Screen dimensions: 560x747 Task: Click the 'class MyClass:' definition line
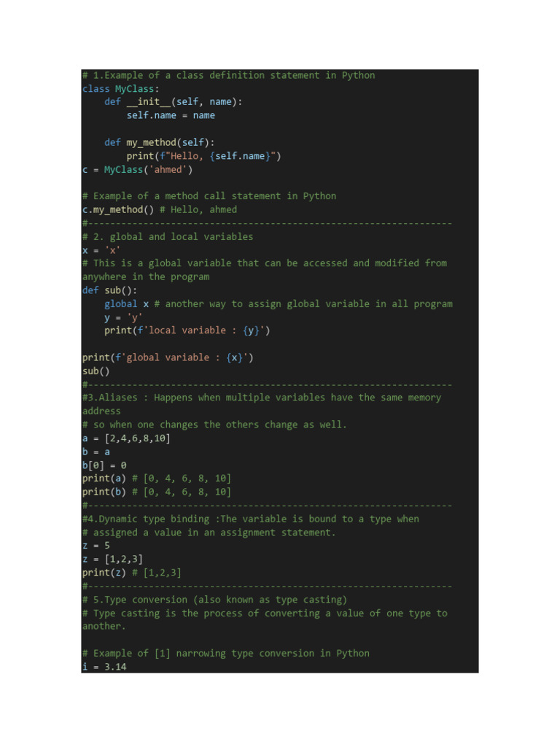click(x=120, y=89)
